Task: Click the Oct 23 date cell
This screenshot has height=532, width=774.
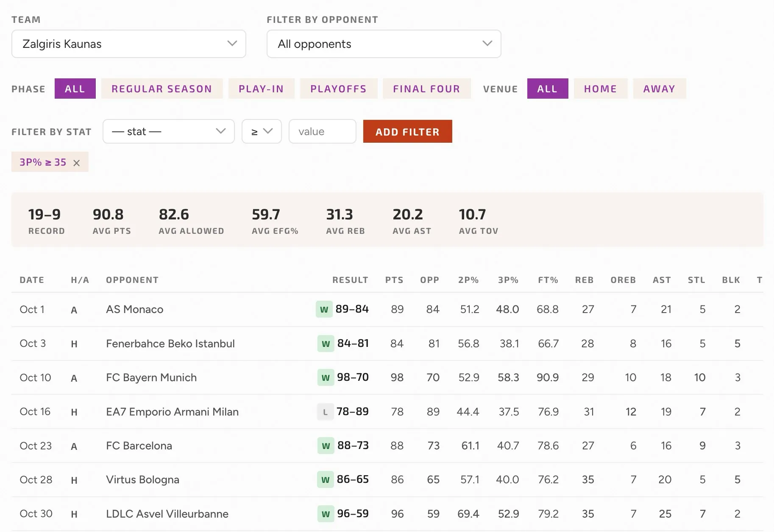Action: tap(36, 446)
